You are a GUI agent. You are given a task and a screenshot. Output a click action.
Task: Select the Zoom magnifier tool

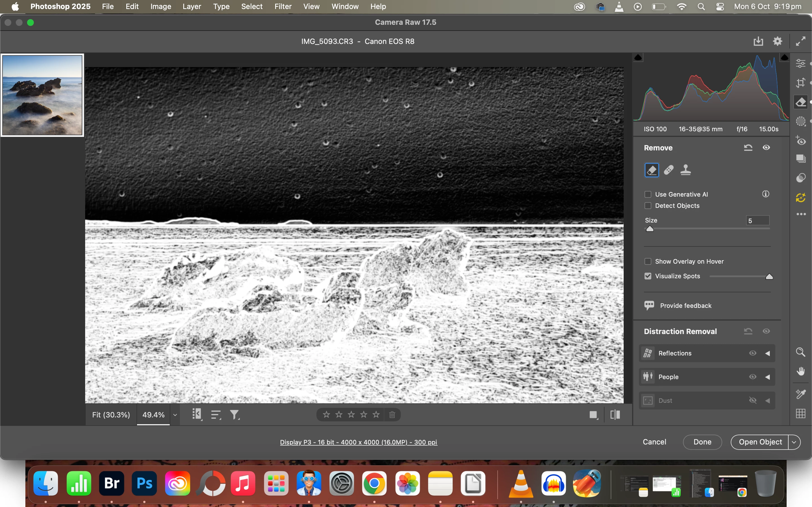(801, 352)
